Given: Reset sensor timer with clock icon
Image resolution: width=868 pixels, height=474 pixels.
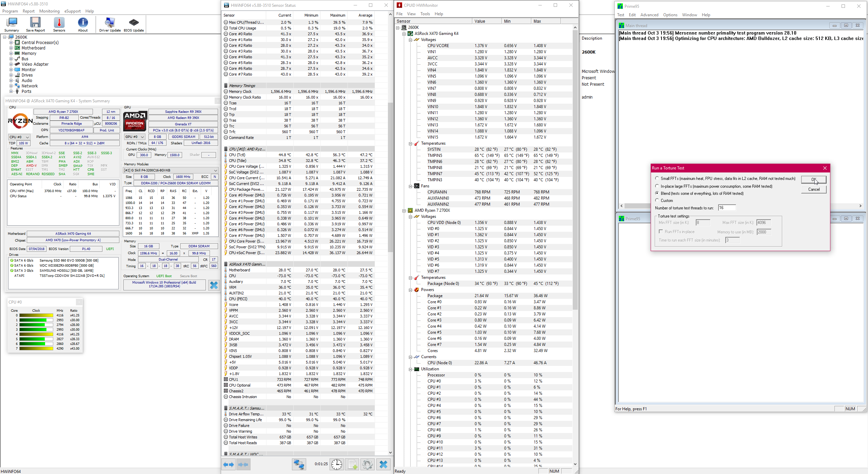Looking at the screenshot, I should click(336, 464).
